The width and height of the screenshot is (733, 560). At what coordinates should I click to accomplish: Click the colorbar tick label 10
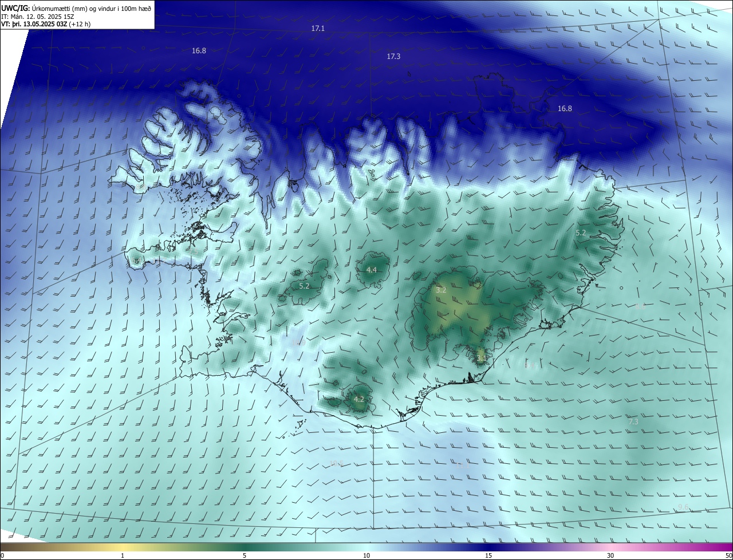366,555
